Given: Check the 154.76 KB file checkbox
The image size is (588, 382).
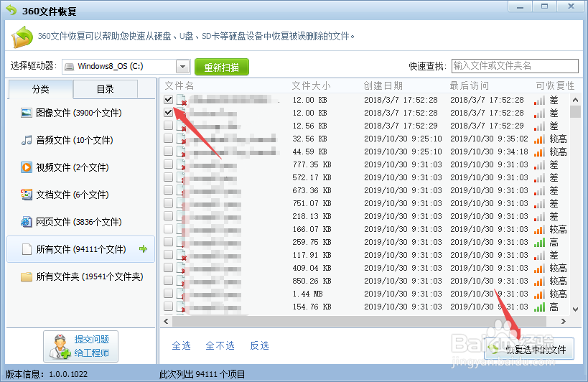Looking at the screenshot, I should point(169,307).
